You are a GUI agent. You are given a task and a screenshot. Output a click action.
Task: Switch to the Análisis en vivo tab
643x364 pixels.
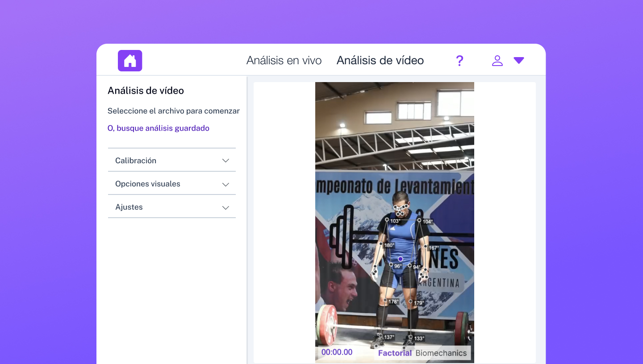click(x=284, y=61)
